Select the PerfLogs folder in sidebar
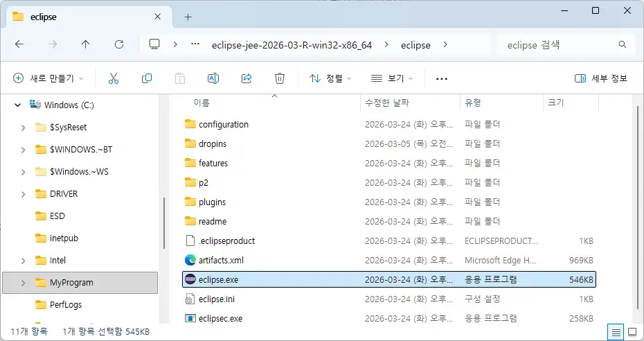The width and height of the screenshot is (644, 341). 66,305
